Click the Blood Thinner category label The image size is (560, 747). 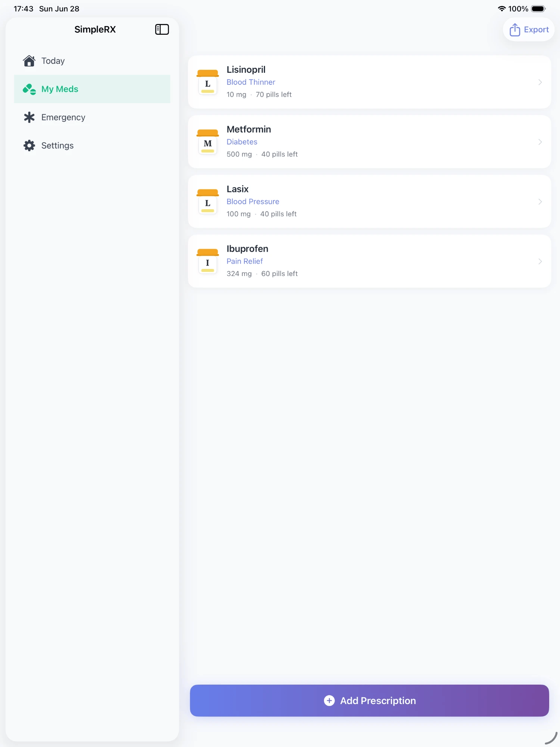[251, 82]
